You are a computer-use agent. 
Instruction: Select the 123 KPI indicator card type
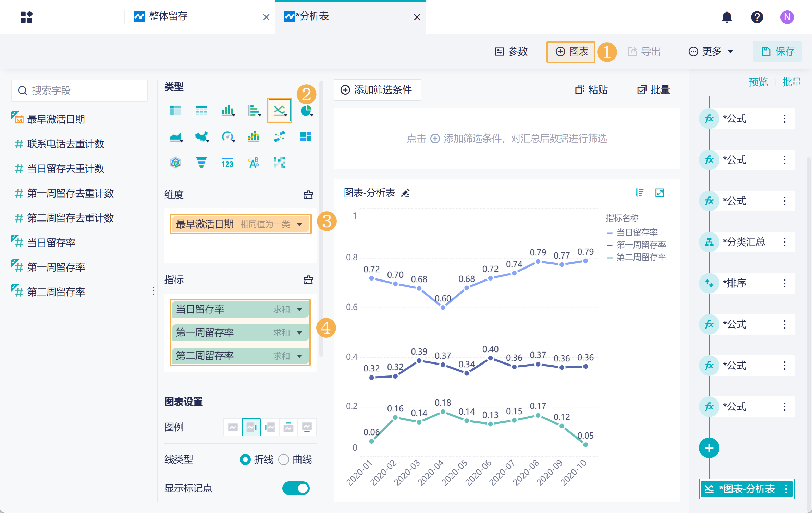227,163
